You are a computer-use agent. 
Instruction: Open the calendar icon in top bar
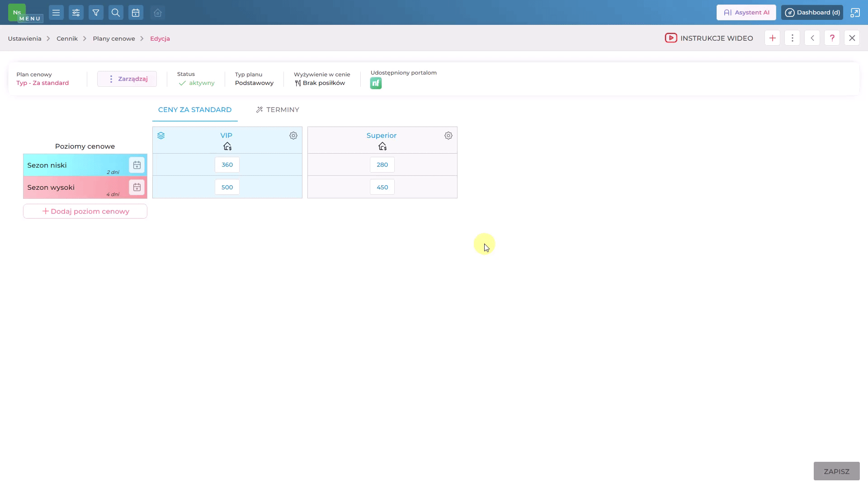point(136,13)
